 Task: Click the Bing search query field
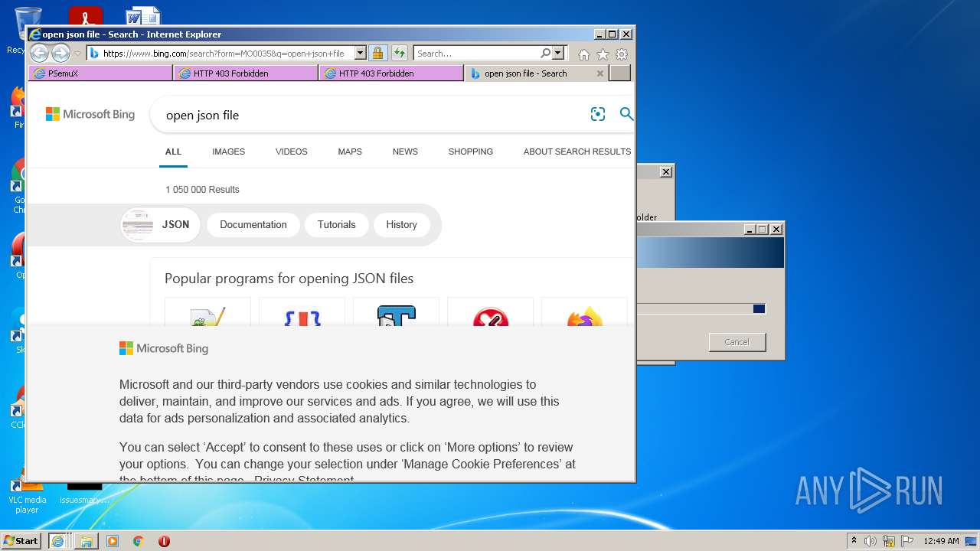point(371,115)
